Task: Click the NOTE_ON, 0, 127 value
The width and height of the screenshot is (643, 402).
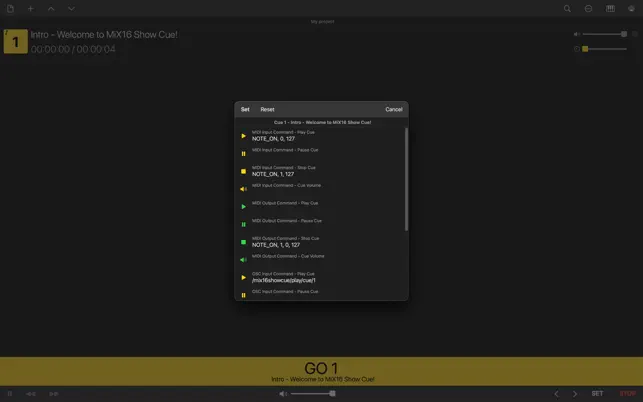Action: click(273, 139)
